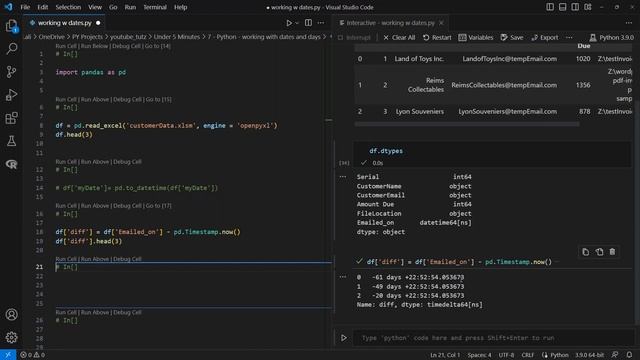
Task: Click 'Go to [15]' codelens link
Action: (x=158, y=99)
